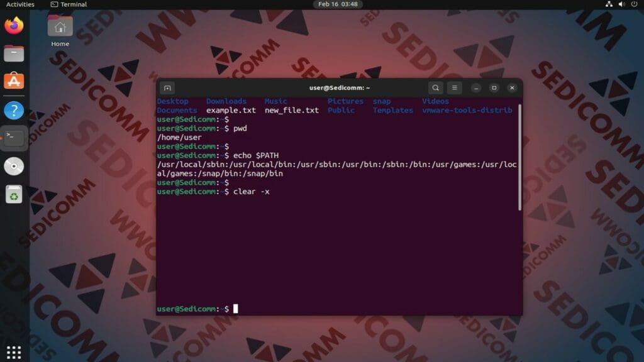The width and height of the screenshot is (644, 362).
Task: Click the Desktop directory name
Action: click(172, 101)
